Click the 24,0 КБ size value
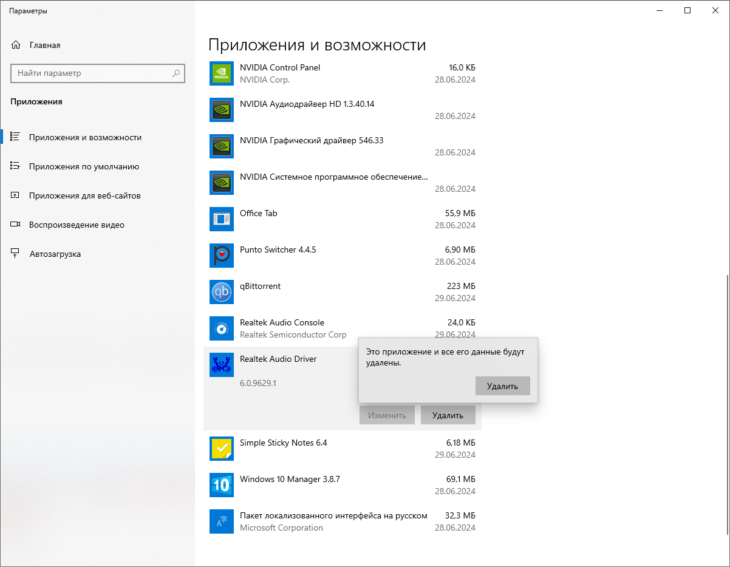 (461, 322)
